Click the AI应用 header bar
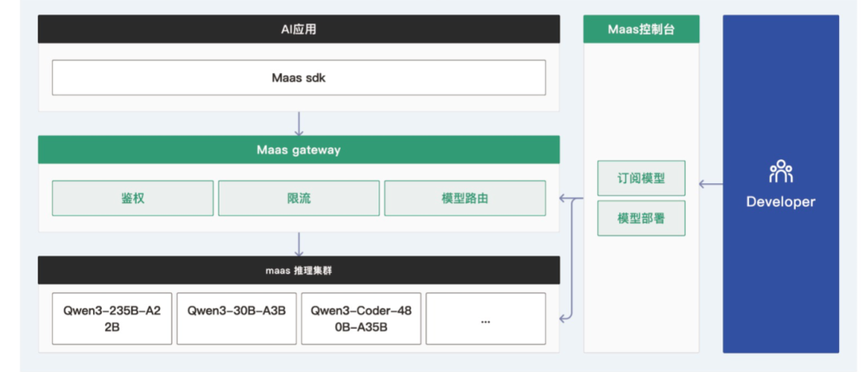 (299, 30)
